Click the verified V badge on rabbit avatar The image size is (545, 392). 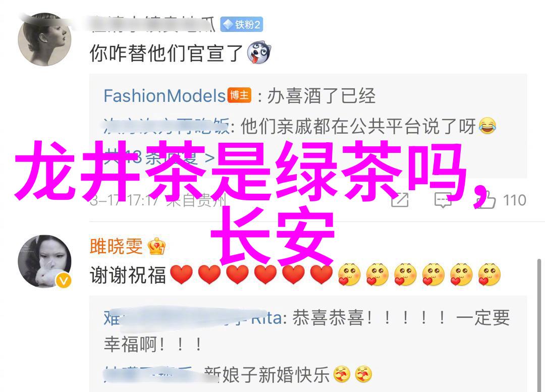click(x=64, y=281)
